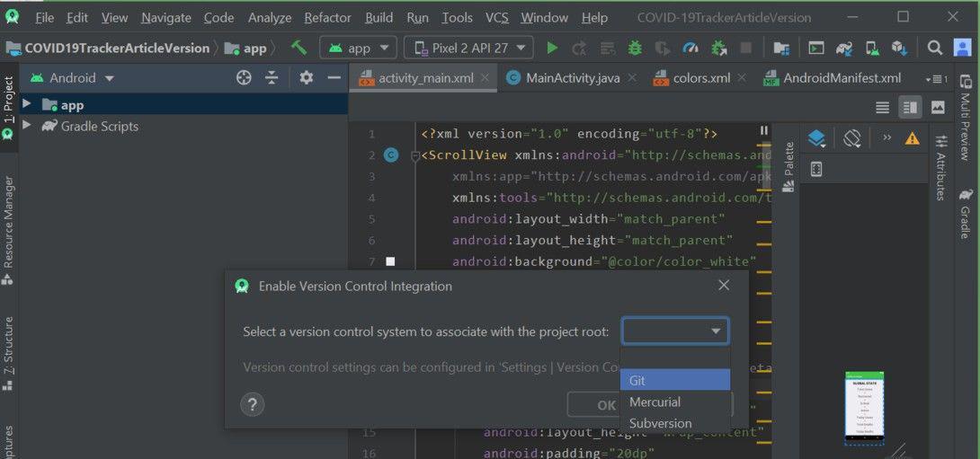
Task: Open the Profiler gauge icon
Action: tap(690, 49)
